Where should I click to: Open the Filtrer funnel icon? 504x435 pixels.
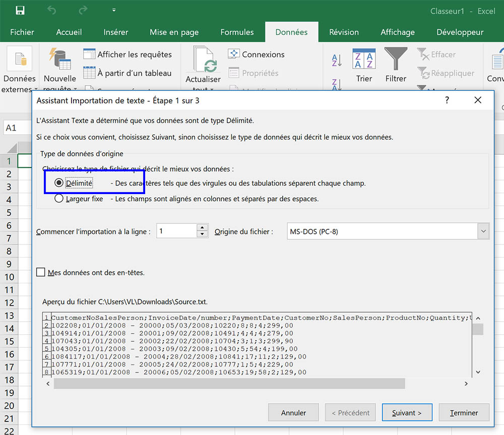coord(396,59)
